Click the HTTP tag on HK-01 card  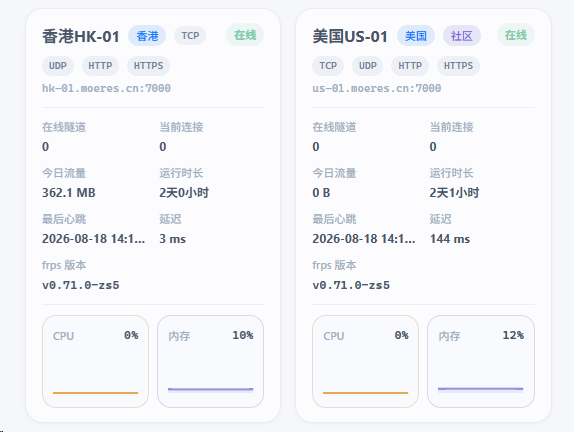click(100, 66)
